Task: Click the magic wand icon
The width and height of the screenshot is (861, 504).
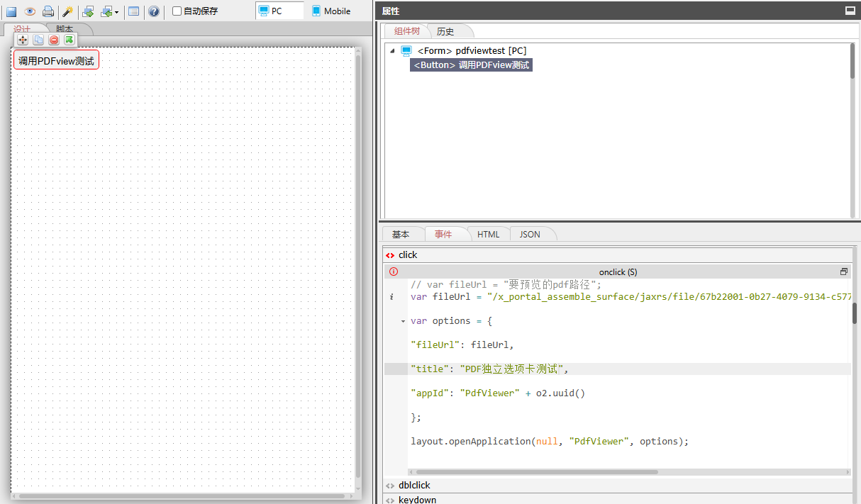Action: [67, 11]
